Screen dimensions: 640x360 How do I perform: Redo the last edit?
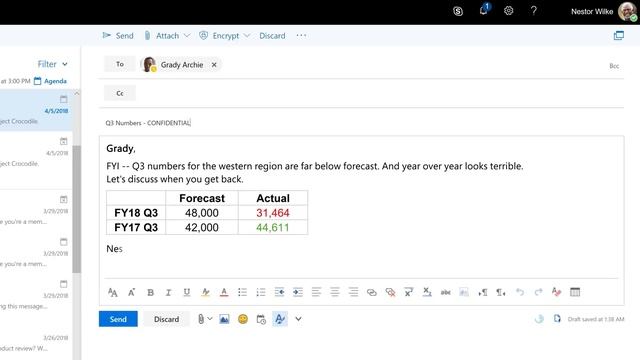pyautogui.click(x=538, y=292)
